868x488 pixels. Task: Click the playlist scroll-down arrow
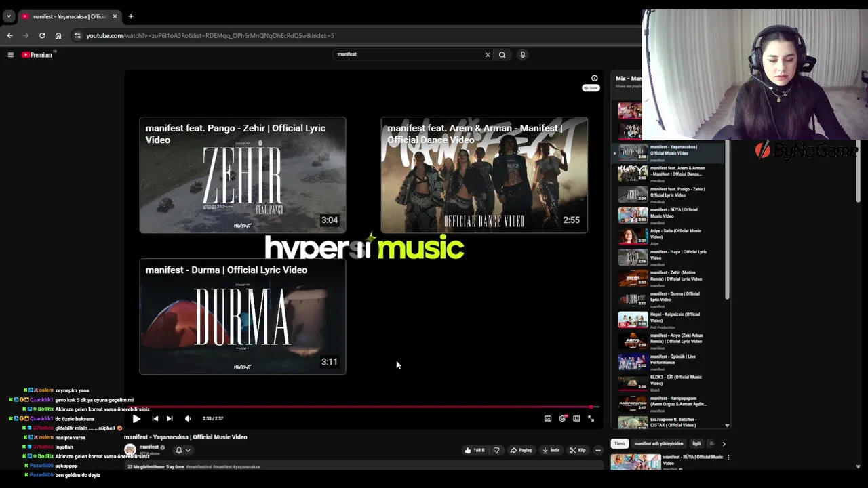(x=727, y=426)
